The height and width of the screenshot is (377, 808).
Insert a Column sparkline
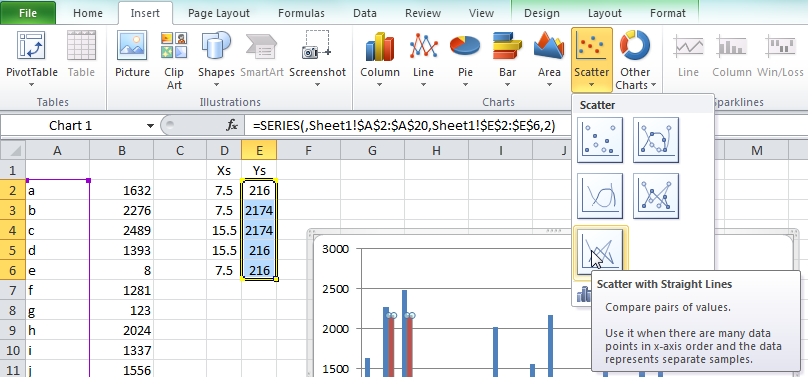coord(732,55)
